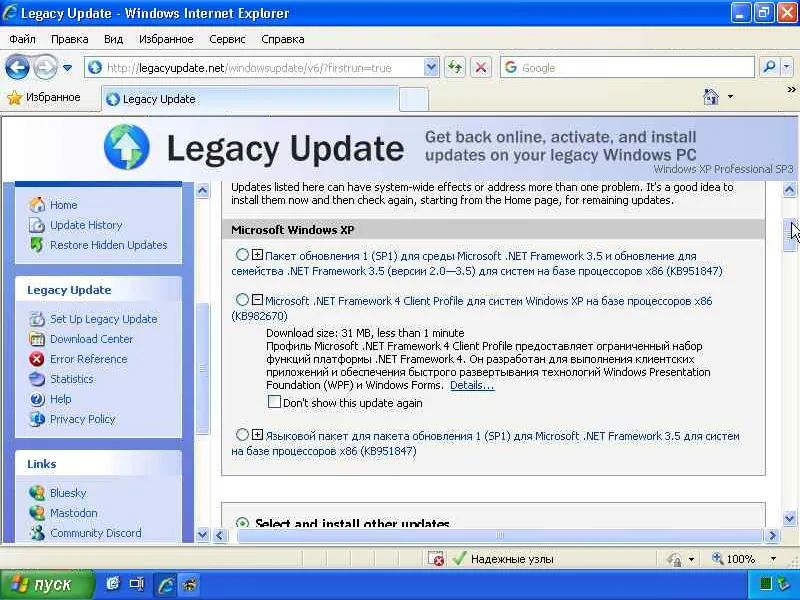Viewport: 800px width, 600px height.
Task: Open a new blank tab
Action: tap(413, 99)
